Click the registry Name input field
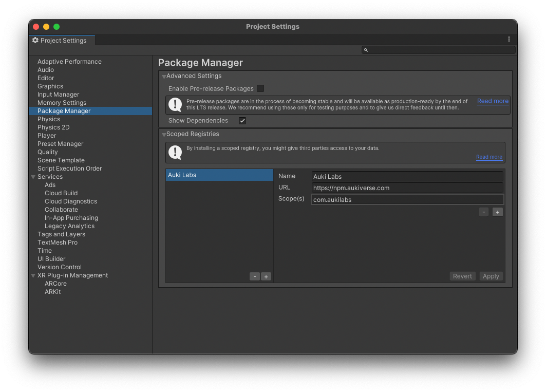This screenshot has width=546, height=392. coord(407,177)
